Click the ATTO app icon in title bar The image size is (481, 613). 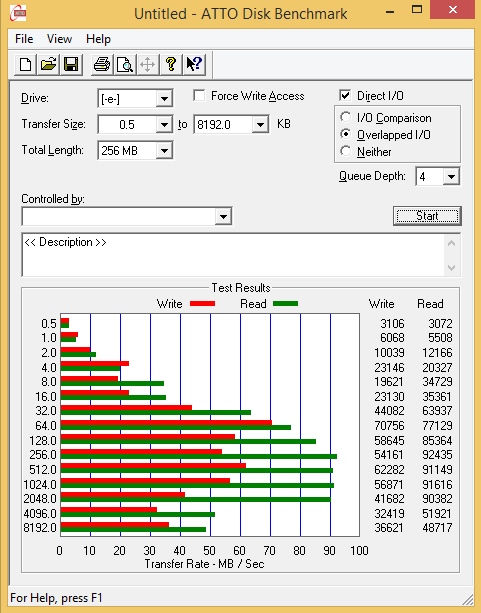coord(18,13)
